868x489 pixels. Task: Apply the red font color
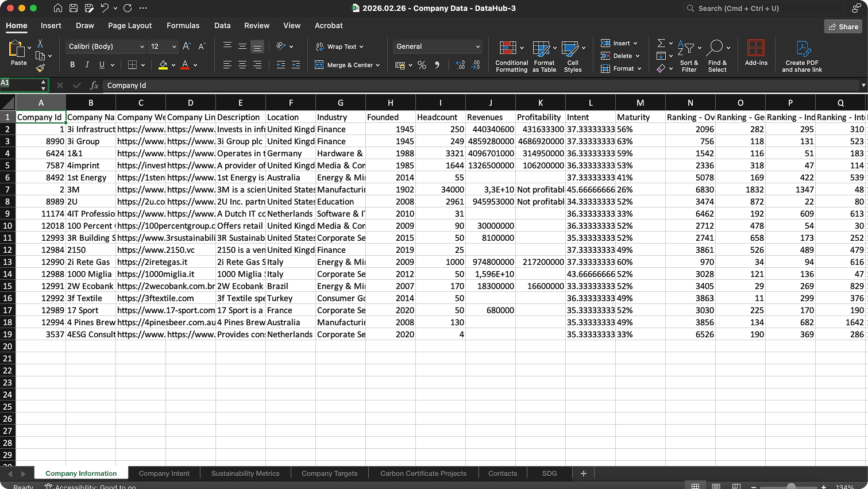click(185, 65)
